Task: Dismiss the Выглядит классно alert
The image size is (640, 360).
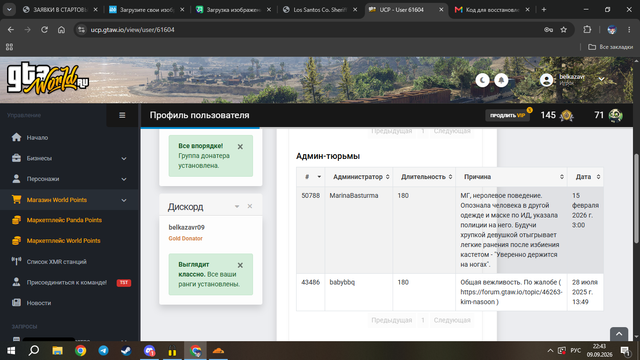Action: pos(240,265)
